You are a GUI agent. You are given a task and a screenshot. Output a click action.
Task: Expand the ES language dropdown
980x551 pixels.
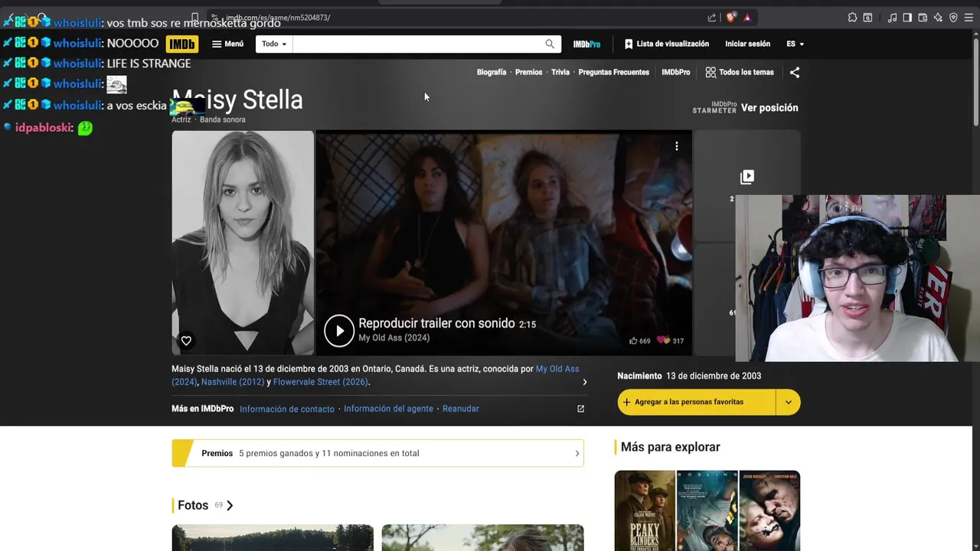795,44
